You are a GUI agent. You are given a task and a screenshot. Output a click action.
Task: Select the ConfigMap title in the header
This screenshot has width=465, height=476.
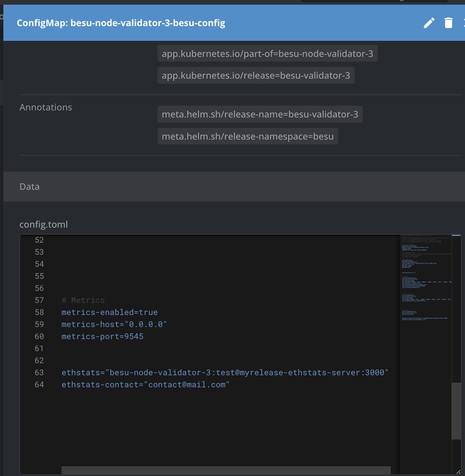coord(121,23)
